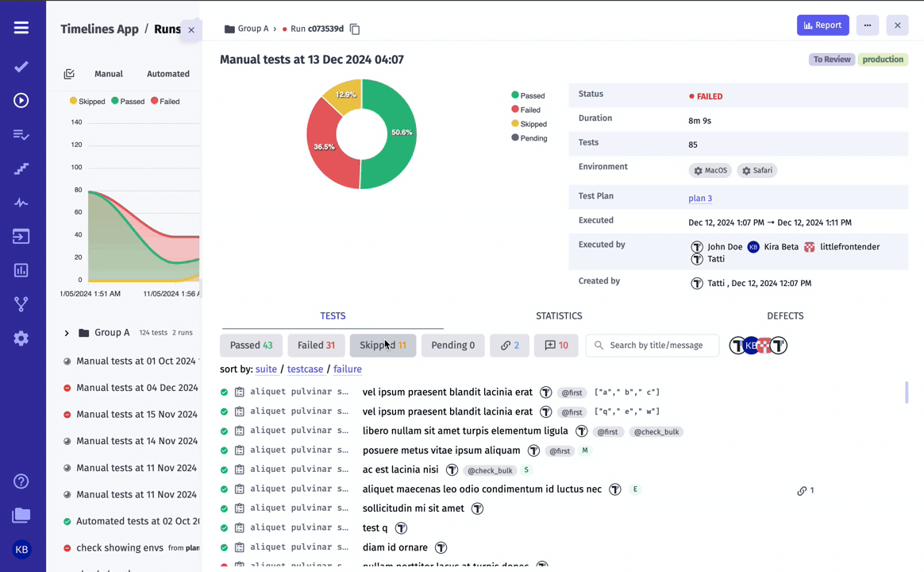Click the MacOS environment tag
The image size is (924, 572).
pos(710,171)
